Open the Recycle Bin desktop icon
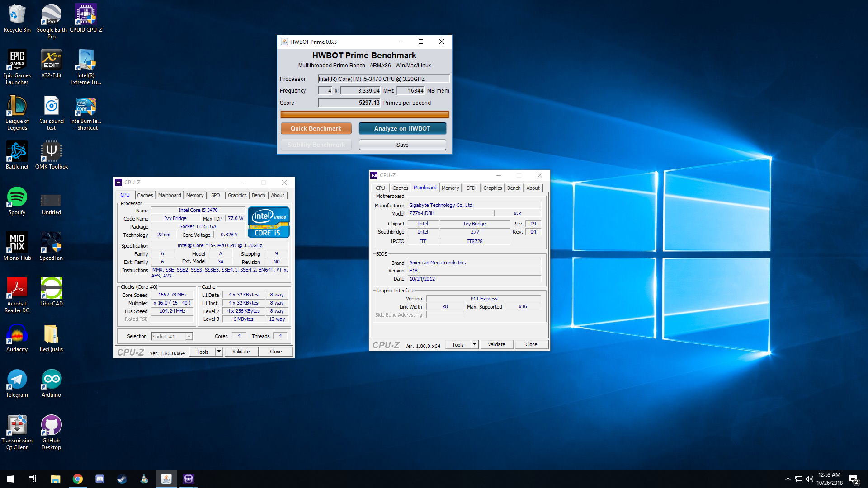Image resolution: width=868 pixels, height=488 pixels. coord(17,19)
